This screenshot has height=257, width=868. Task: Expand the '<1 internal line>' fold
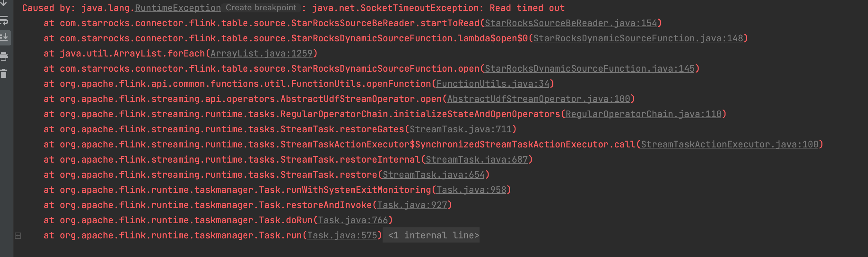tap(431, 235)
